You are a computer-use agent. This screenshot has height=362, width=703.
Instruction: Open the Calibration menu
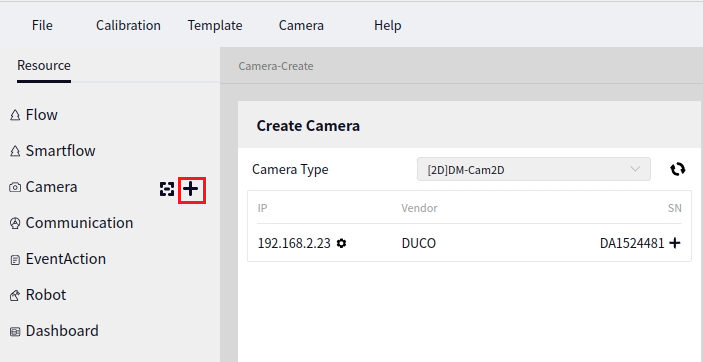tap(128, 25)
